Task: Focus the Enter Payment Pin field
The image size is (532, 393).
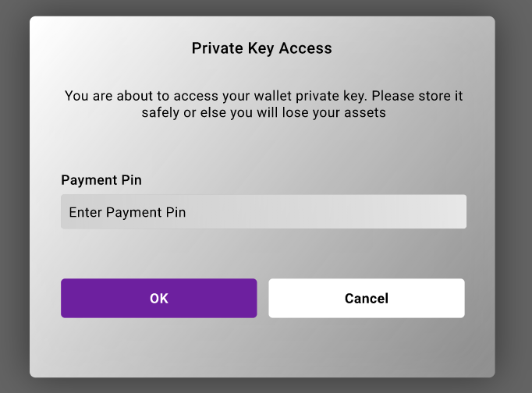Action: click(264, 211)
